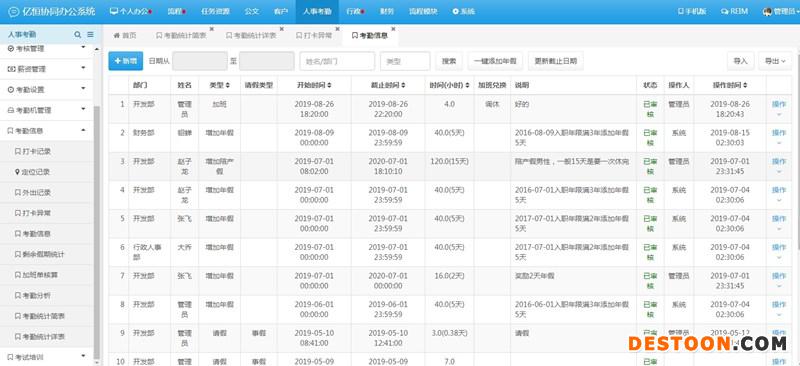Open 定位记录 in sidebar
The height and width of the screenshot is (366, 800).
(47, 172)
